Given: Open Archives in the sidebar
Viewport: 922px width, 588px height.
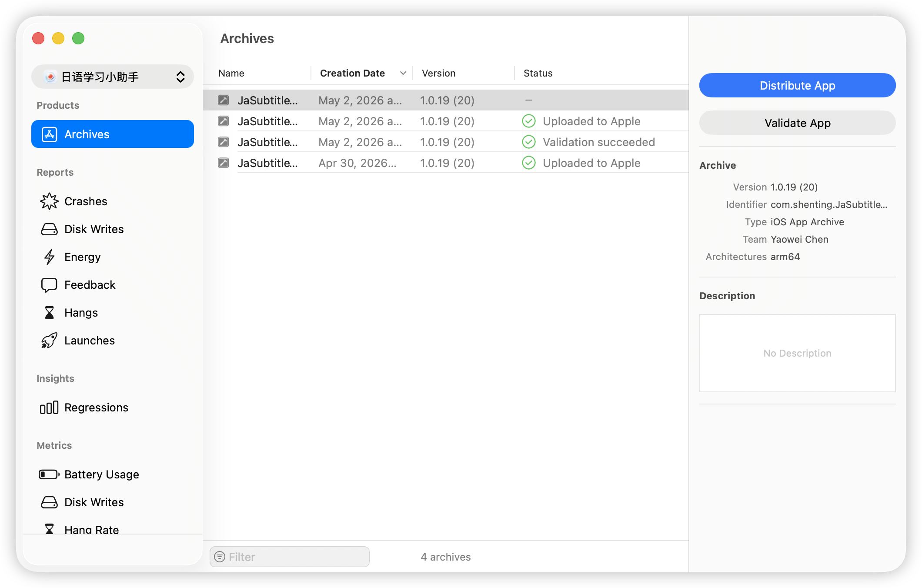Looking at the screenshot, I should [x=113, y=134].
